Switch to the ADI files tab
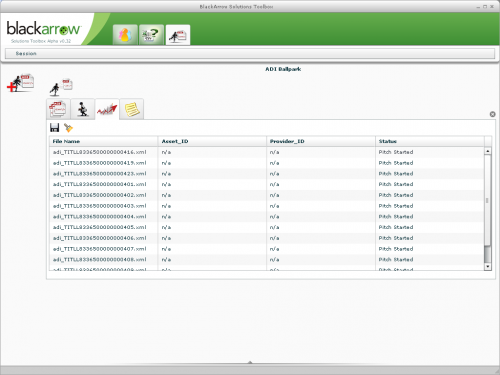Viewport: 500px width, 375px height. pyautogui.click(x=58, y=109)
